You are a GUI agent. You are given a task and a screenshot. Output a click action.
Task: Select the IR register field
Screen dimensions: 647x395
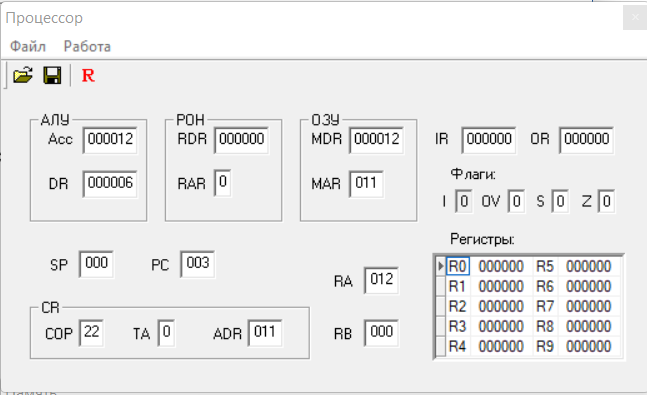pos(489,140)
